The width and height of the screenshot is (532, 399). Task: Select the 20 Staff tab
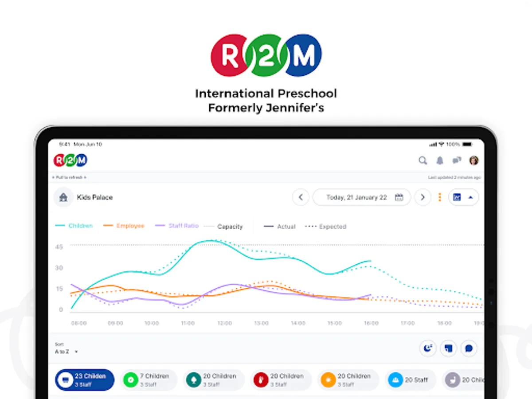pyautogui.click(x=411, y=380)
